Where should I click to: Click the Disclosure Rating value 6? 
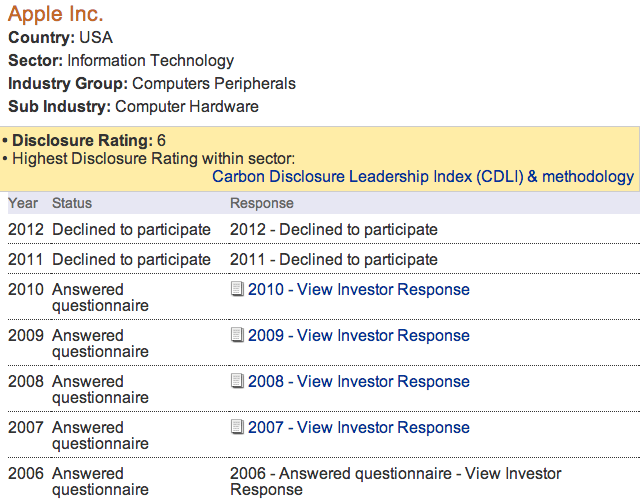click(161, 141)
